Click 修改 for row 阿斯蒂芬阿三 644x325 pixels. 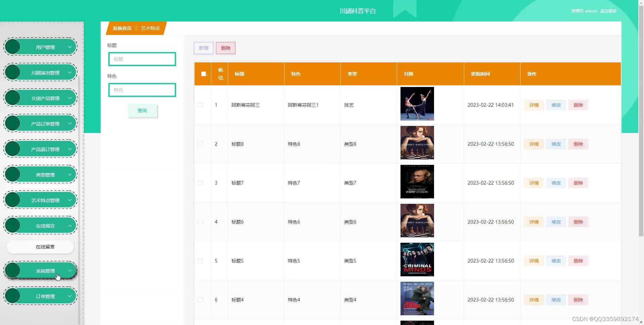tap(556, 105)
